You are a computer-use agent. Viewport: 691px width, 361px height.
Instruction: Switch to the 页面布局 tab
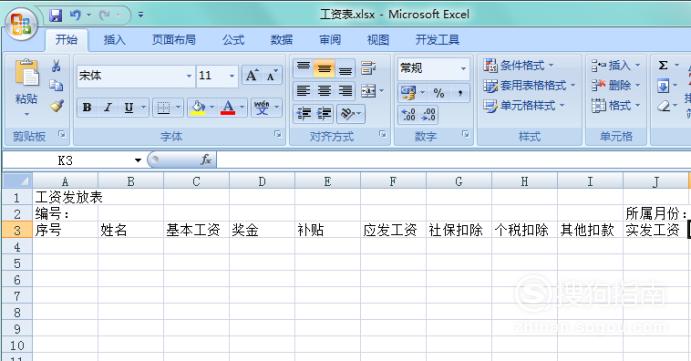(x=174, y=40)
